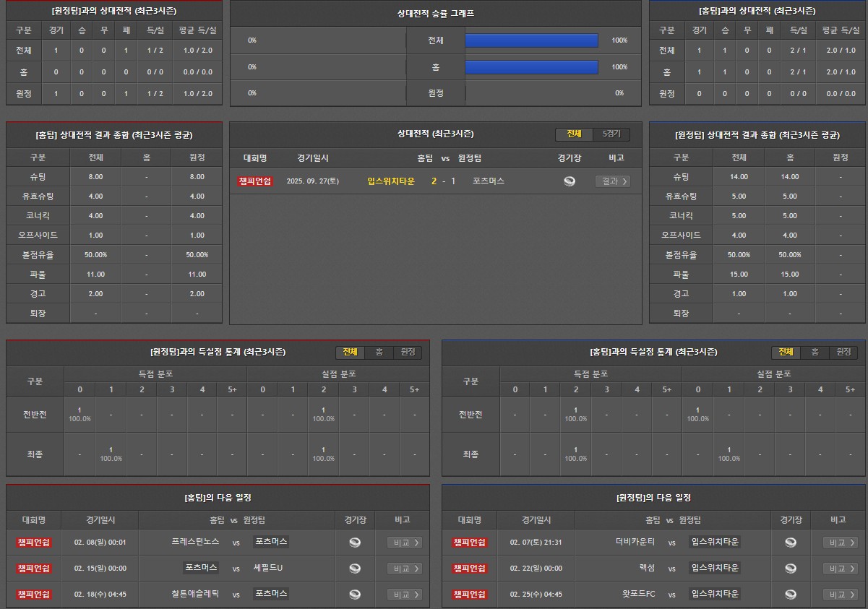Toggle 5경기 filter in 상대전적 panel
The width and height of the screenshot is (868, 609).
tap(611, 134)
